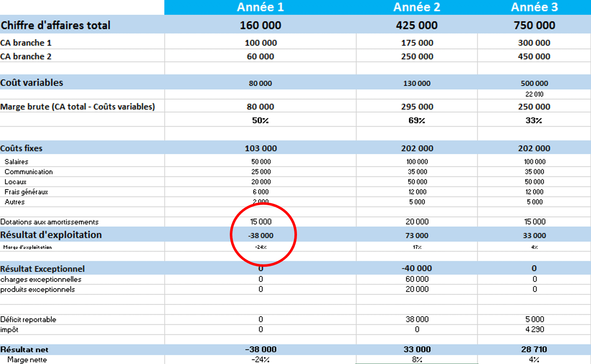Screen dimensions: 591x364
Task: Select Résultat net -38 000 in Année 1
Action: [x=261, y=349]
